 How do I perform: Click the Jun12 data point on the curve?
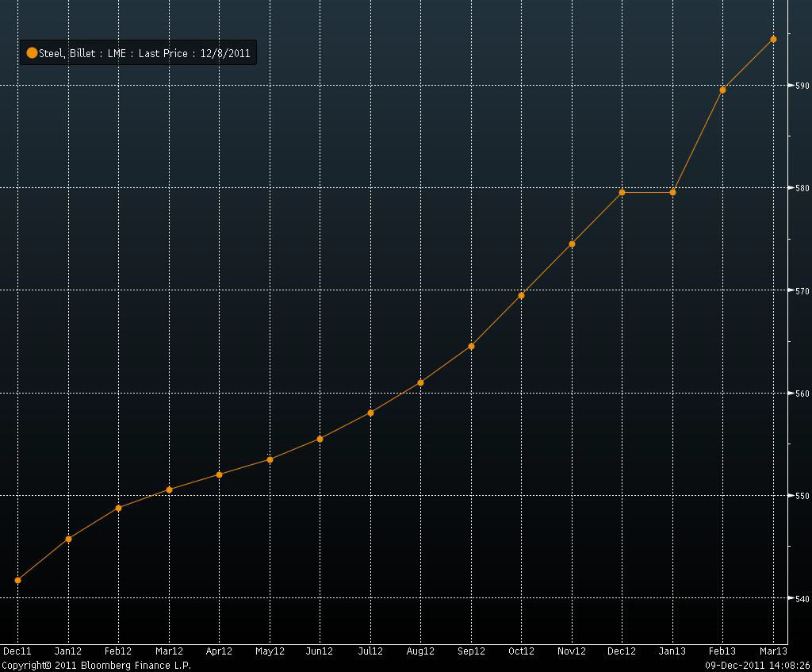tap(320, 439)
